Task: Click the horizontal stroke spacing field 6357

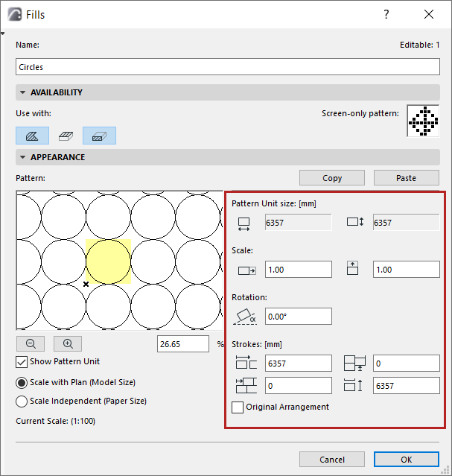Action: pyautogui.click(x=299, y=363)
